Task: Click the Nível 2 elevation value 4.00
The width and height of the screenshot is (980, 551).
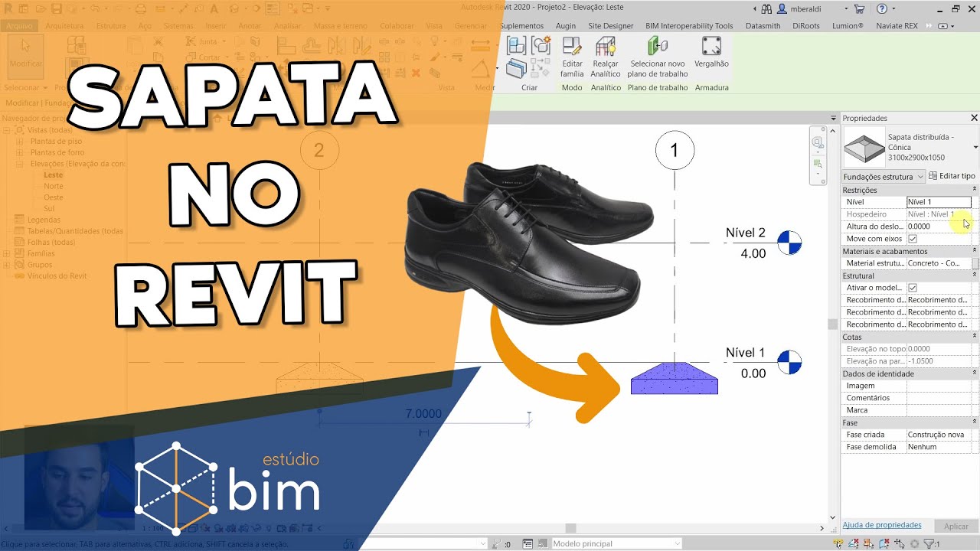Action: [753, 253]
